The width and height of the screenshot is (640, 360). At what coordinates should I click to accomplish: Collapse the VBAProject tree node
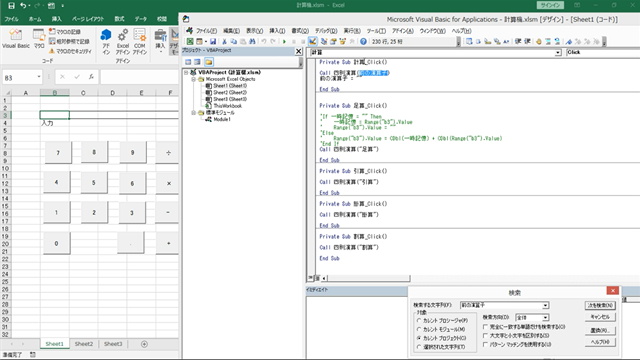(x=186, y=72)
